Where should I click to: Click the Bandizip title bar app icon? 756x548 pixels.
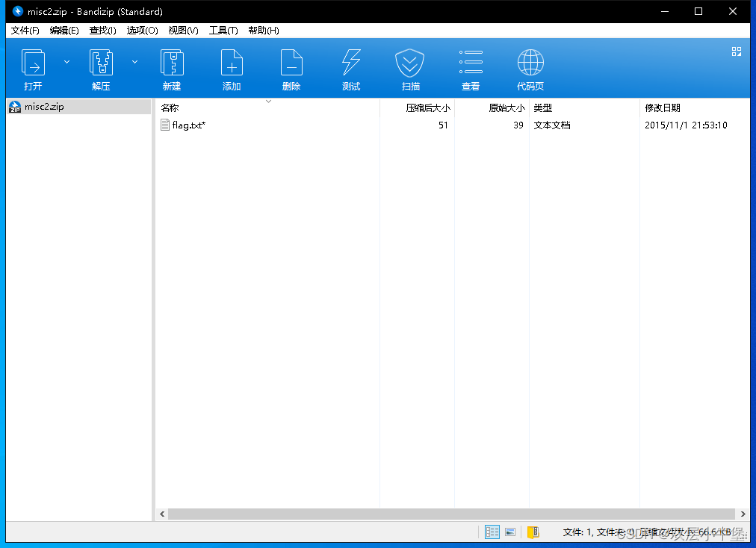pos(18,11)
